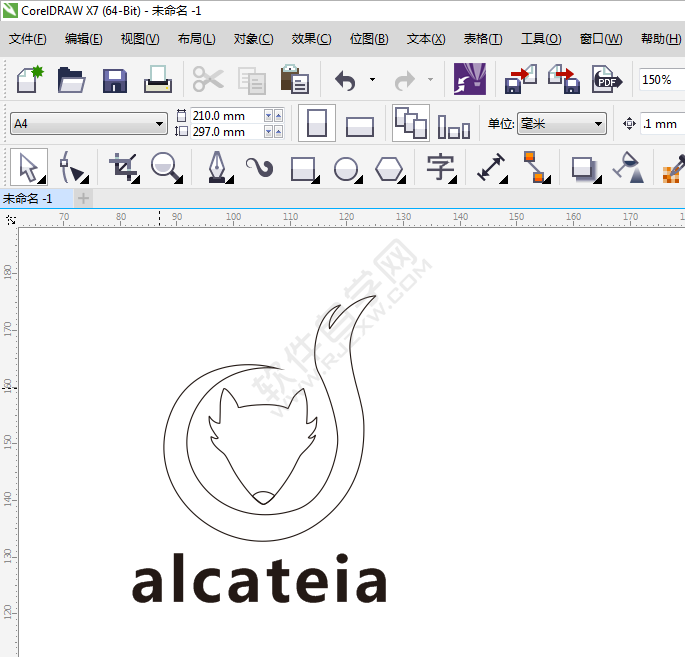Print the document
This screenshot has width=685, height=657.
(x=158, y=80)
